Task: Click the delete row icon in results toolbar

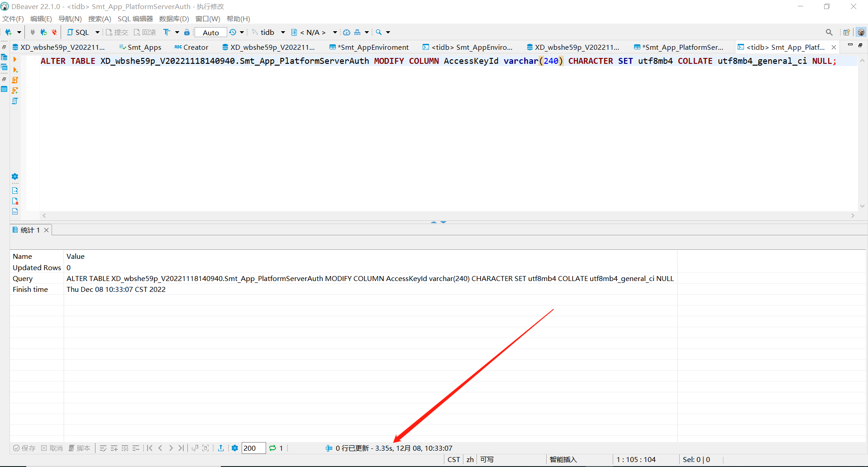Action: (136, 448)
